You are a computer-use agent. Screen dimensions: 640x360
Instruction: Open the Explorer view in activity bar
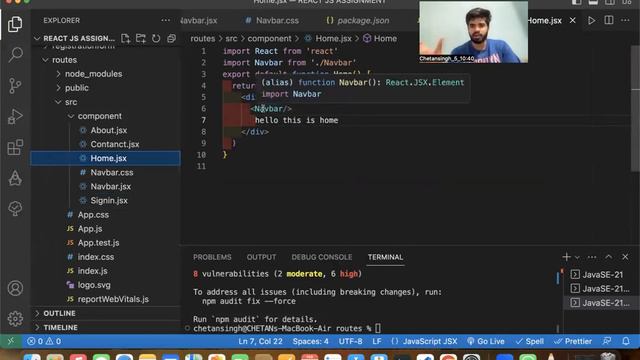15,24
